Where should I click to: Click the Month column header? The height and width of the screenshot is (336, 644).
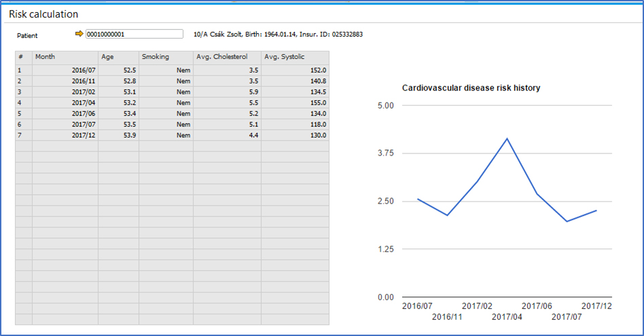click(65, 56)
